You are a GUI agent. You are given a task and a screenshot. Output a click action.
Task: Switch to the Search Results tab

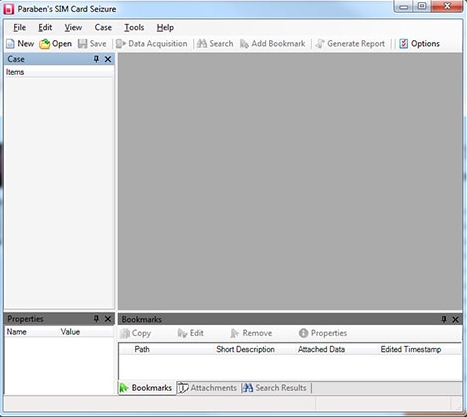coord(275,388)
